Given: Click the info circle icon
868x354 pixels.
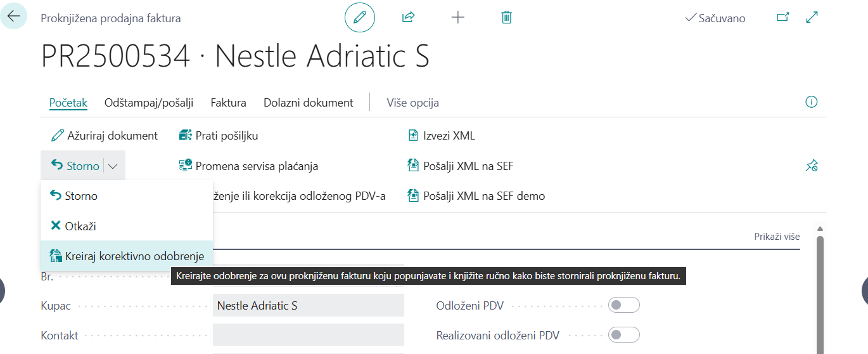Looking at the screenshot, I should (811, 102).
